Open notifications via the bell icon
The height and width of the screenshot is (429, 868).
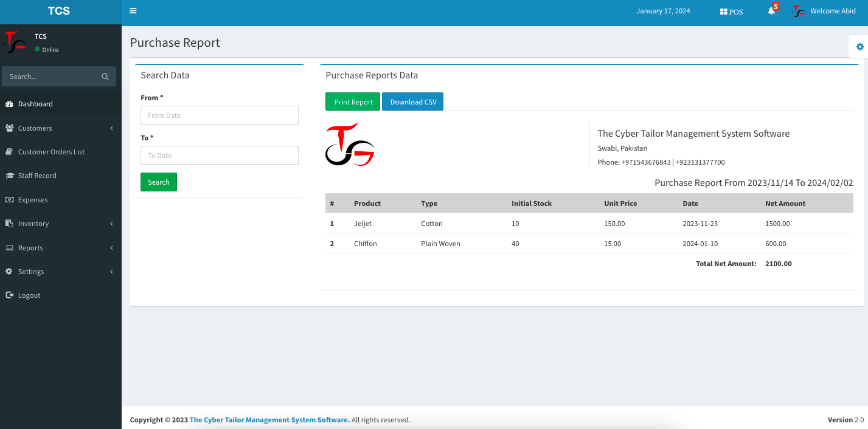pyautogui.click(x=769, y=12)
